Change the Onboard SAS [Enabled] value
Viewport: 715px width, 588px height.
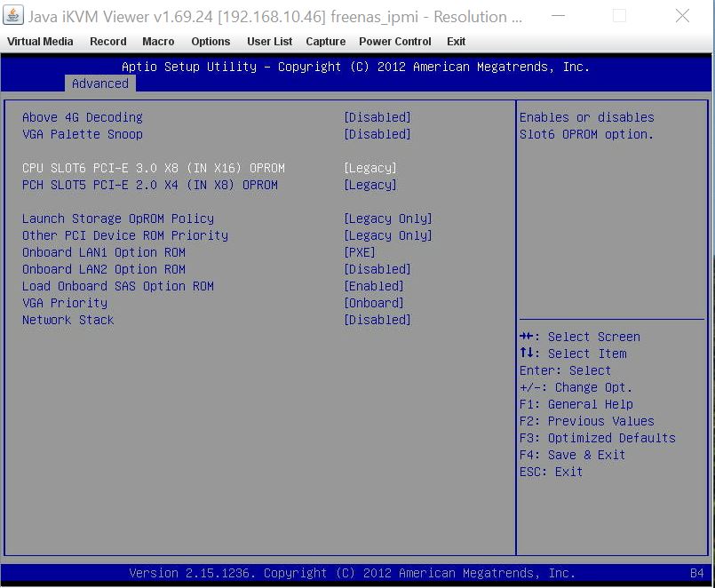pos(374,286)
